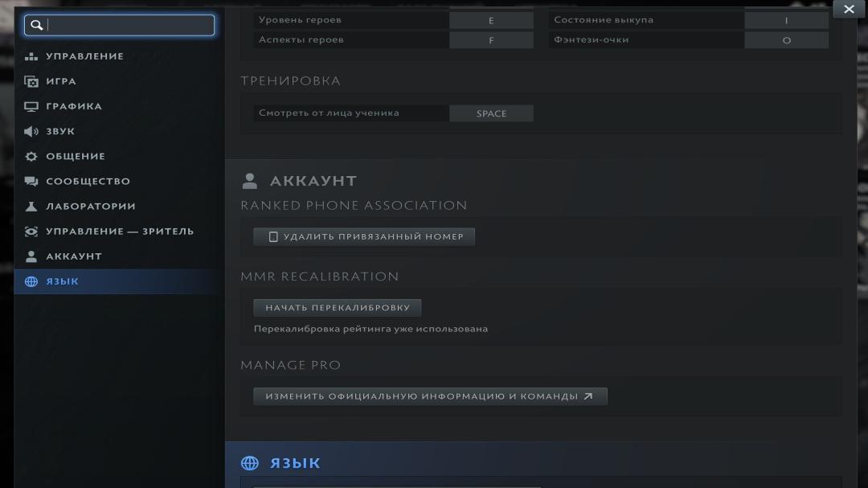Click the Игра camera icon in sidebar

[31, 81]
